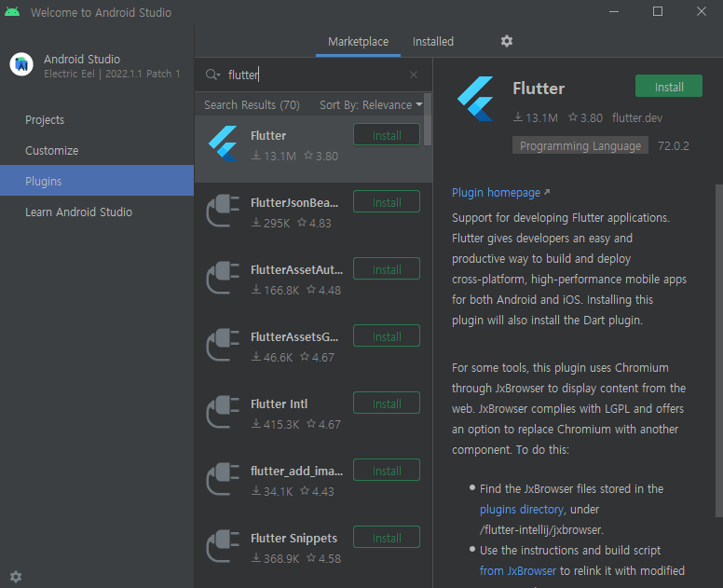Install Flutter from the details panel

tap(669, 87)
